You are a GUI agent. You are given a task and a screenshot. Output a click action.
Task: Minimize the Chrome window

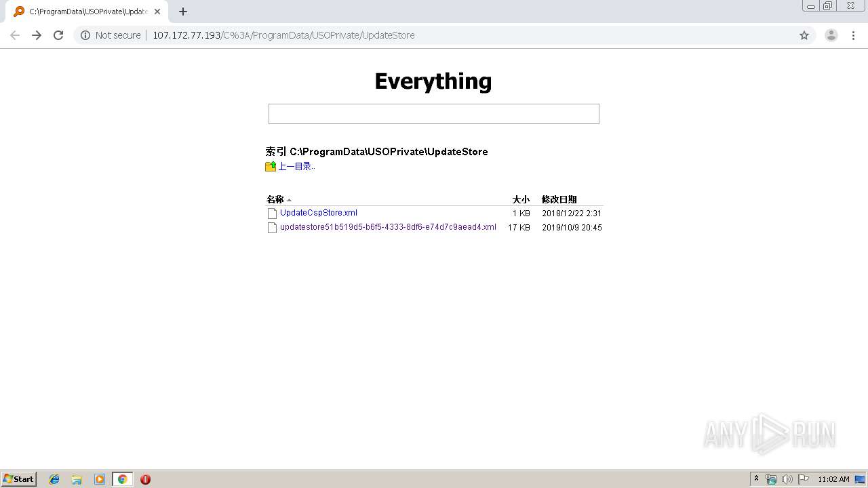pyautogui.click(x=810, y=6)
